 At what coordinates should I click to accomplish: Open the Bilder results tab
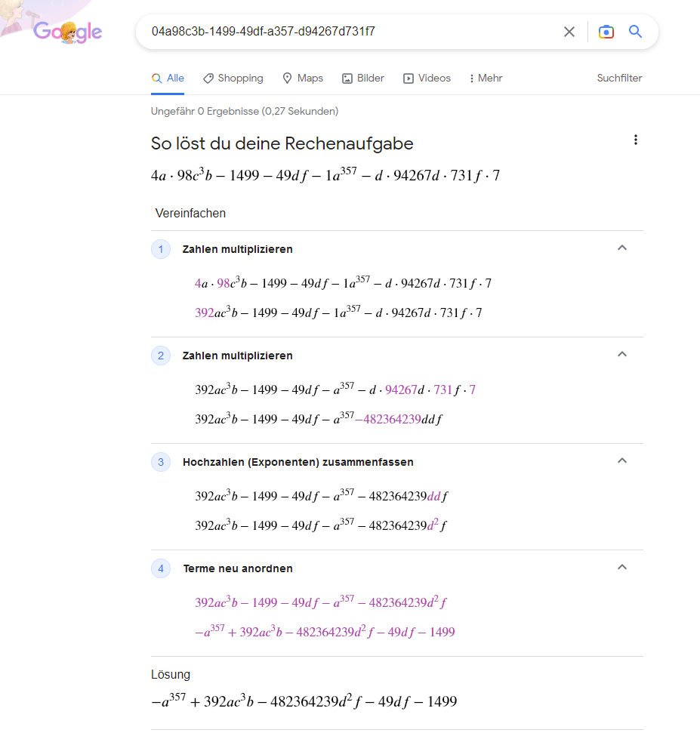[x=363, y=79]
